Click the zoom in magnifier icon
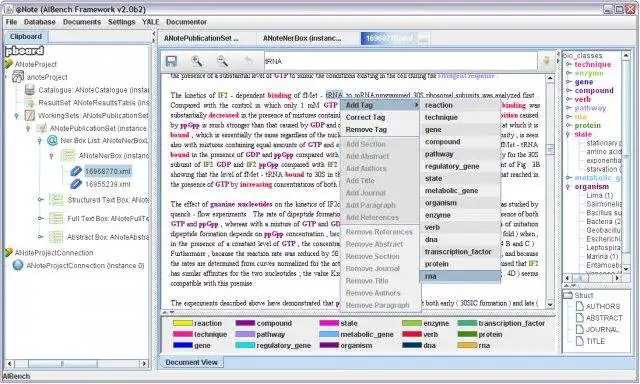The image size is (640, 384). pos(197,61)
